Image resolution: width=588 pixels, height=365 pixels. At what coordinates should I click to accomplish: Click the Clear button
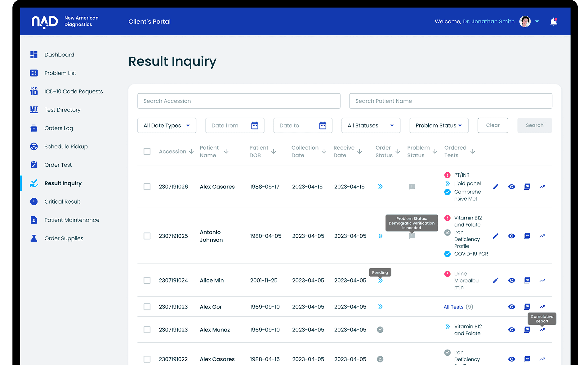coord(493,125)
